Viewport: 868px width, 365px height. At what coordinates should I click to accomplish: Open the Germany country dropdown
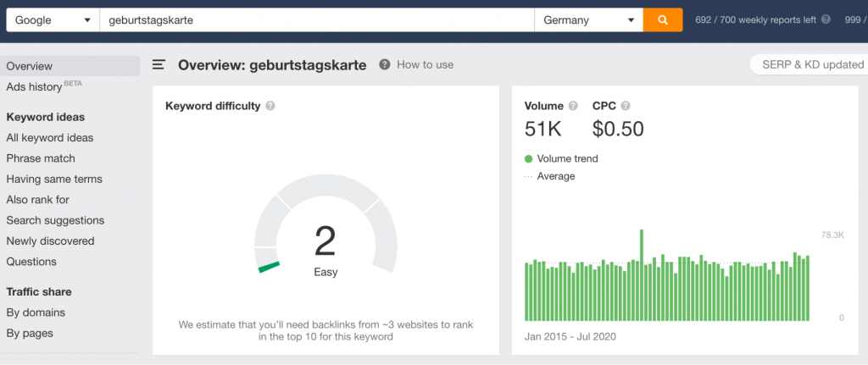point(588,20)
